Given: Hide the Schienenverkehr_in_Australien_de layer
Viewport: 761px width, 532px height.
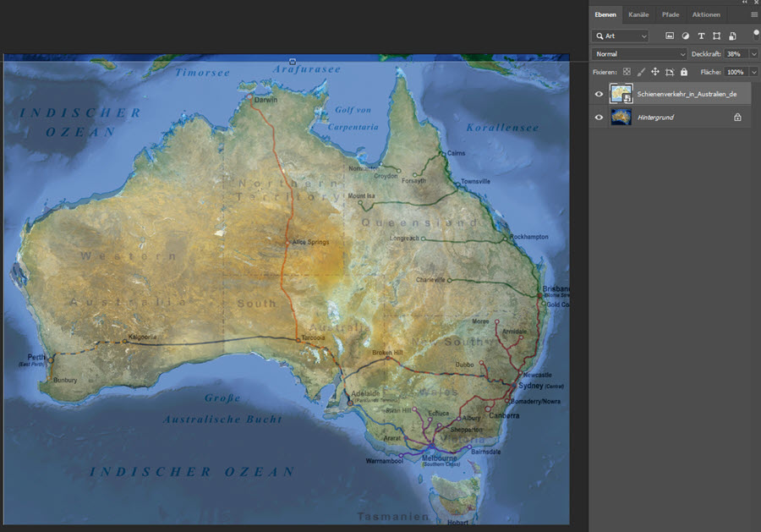Looking at the screenshot, I should tap(599, 94).
